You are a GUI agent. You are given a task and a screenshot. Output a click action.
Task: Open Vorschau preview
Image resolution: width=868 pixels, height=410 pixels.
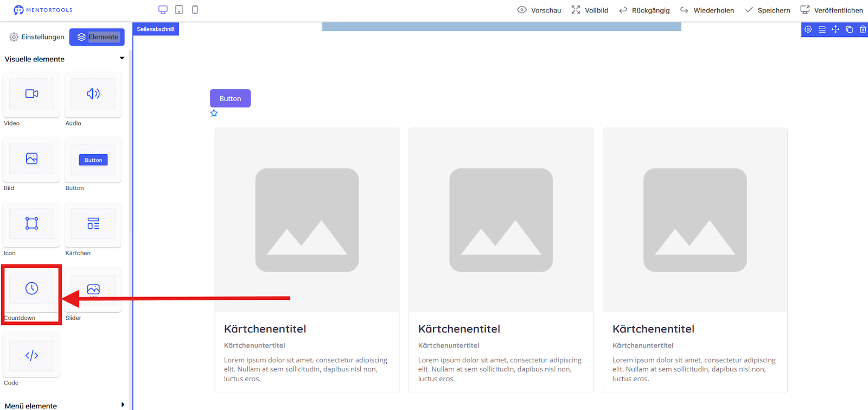(539, 10)
